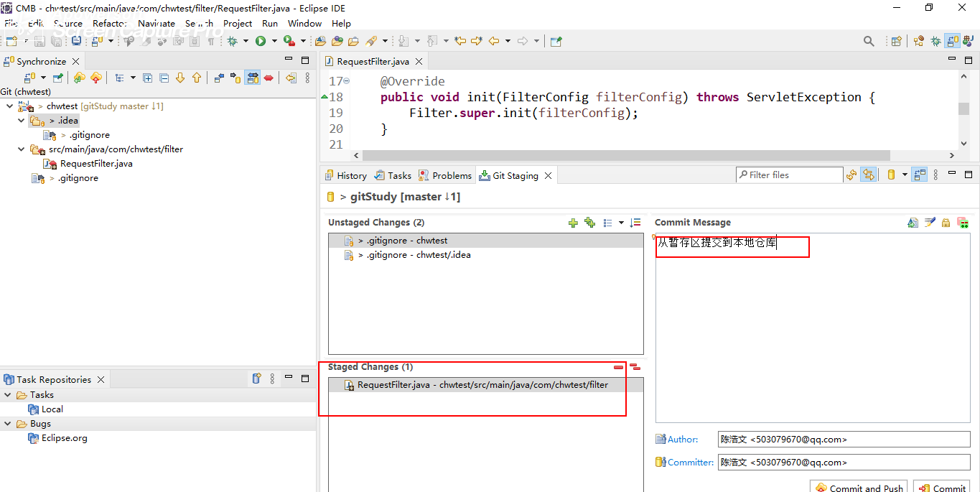This screenshot has width=980, height=492.
Task: Switch to the History tab
Action: pyautogui.click(x=346, y=175)
